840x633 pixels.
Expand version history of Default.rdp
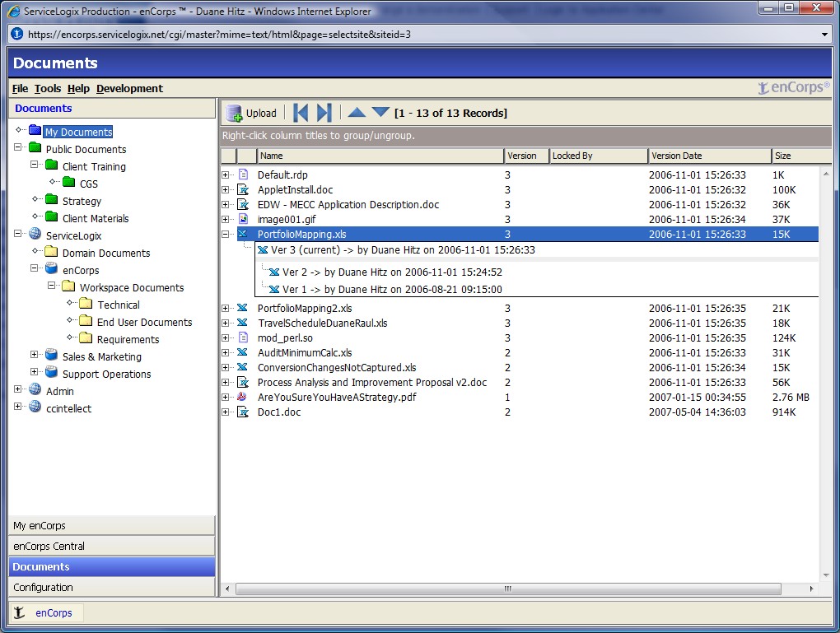pos(226,175)
